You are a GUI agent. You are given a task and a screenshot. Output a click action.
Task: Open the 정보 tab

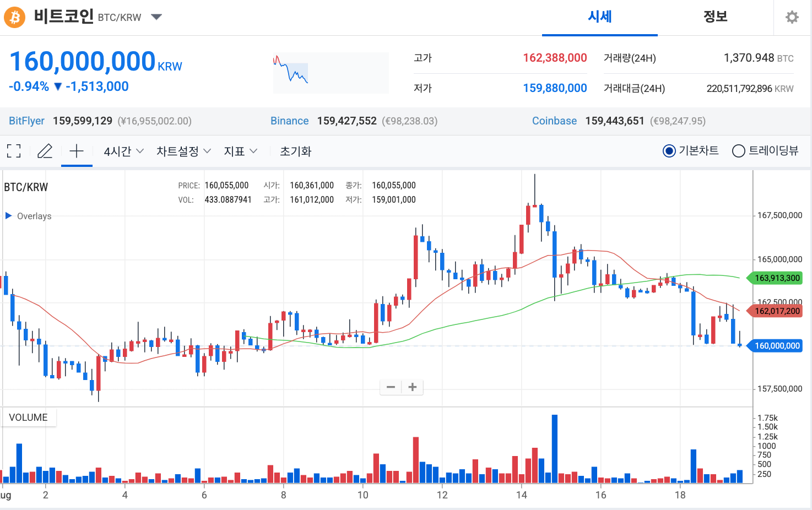coord(715,17)
